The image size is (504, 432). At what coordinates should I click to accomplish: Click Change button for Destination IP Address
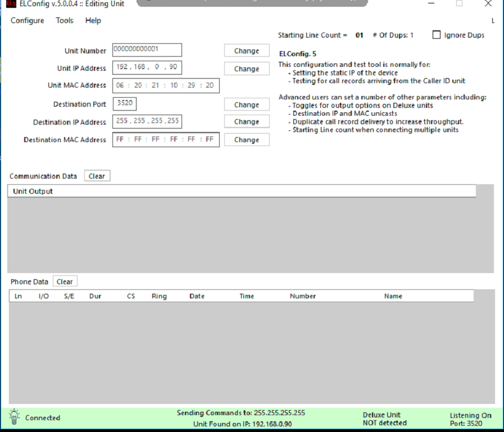[x=247, y=121]
